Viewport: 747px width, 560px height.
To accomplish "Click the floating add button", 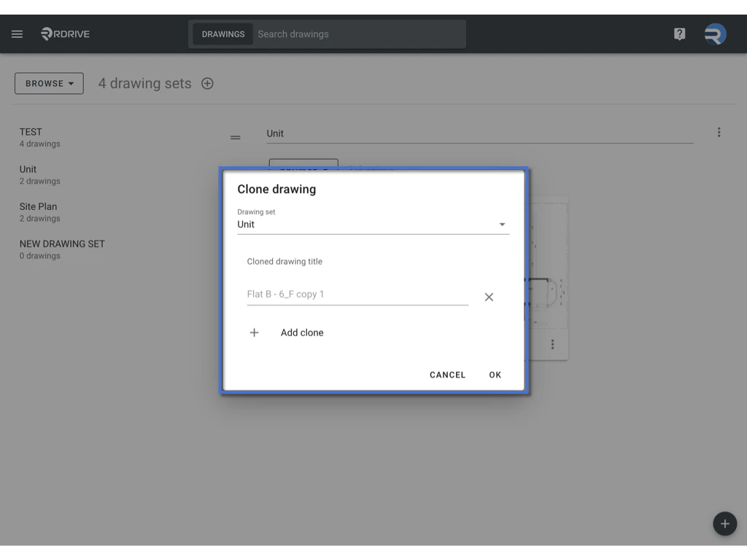I will 724,524.
